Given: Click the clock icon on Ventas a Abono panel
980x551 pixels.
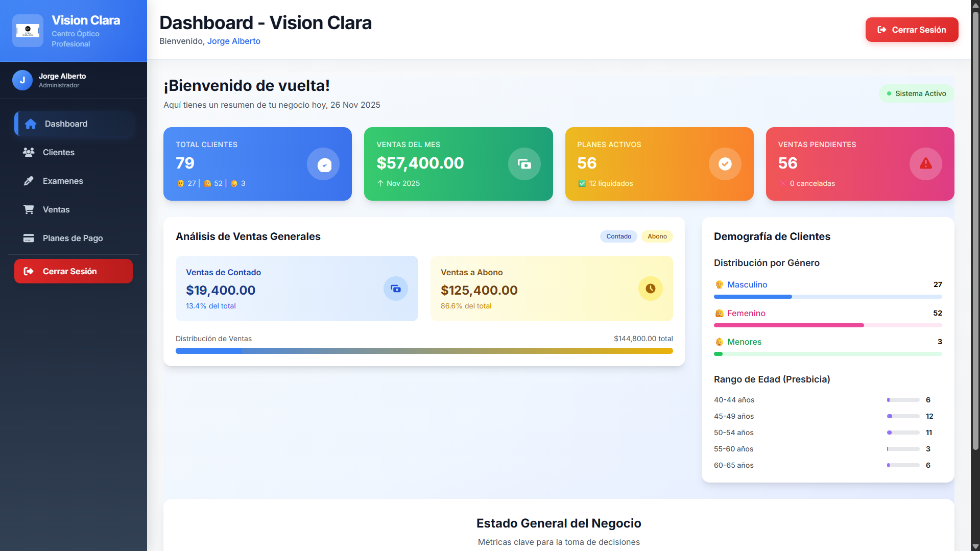Looking at the screenshot, I should pyautogui.click(x=650, y=289).
